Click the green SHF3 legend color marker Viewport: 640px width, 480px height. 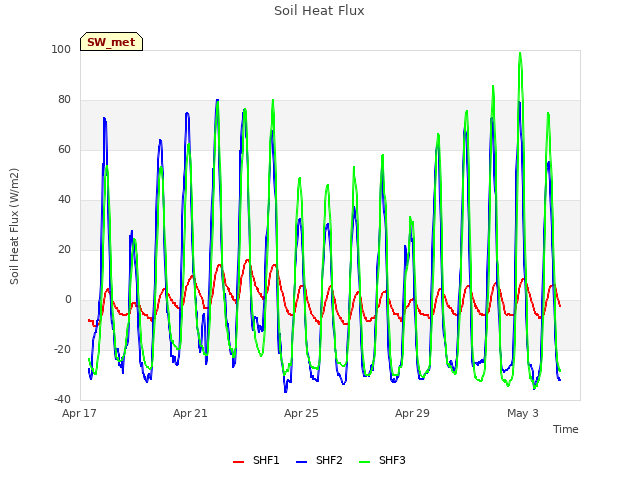click(x=364, y=462)
